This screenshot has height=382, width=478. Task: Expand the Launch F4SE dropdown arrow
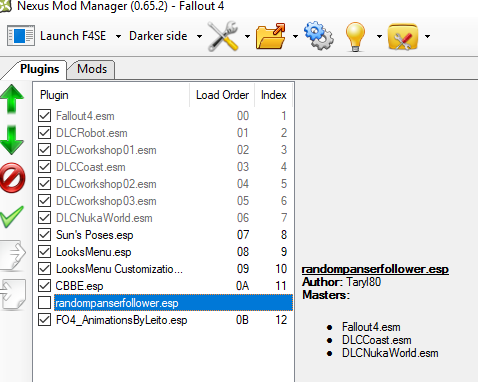coord(118,36)
